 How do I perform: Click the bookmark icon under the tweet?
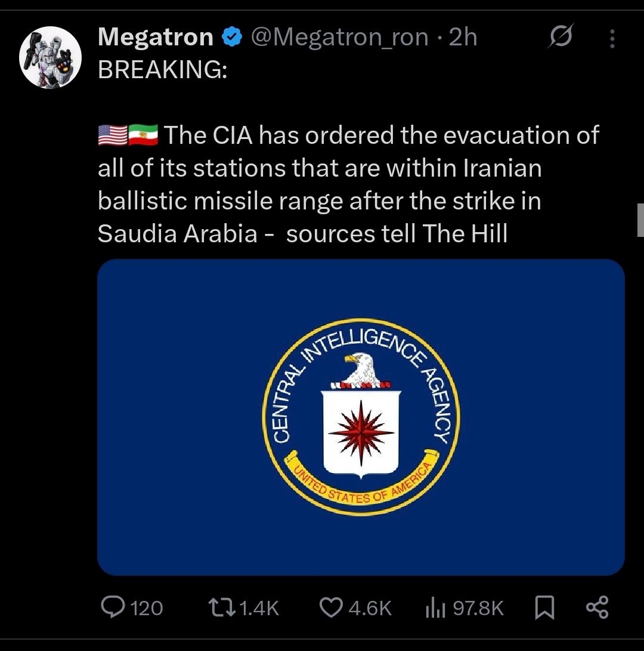click(x=546, y=607)
